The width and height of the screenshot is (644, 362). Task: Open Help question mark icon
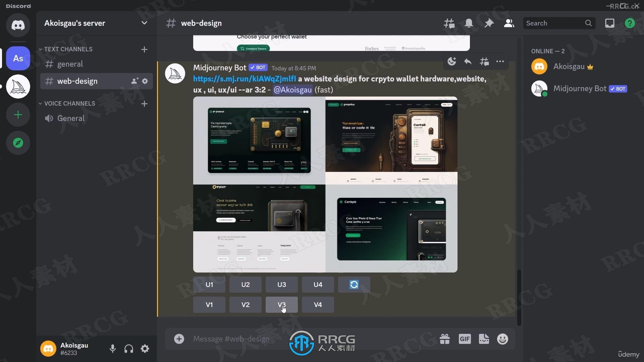630,23
